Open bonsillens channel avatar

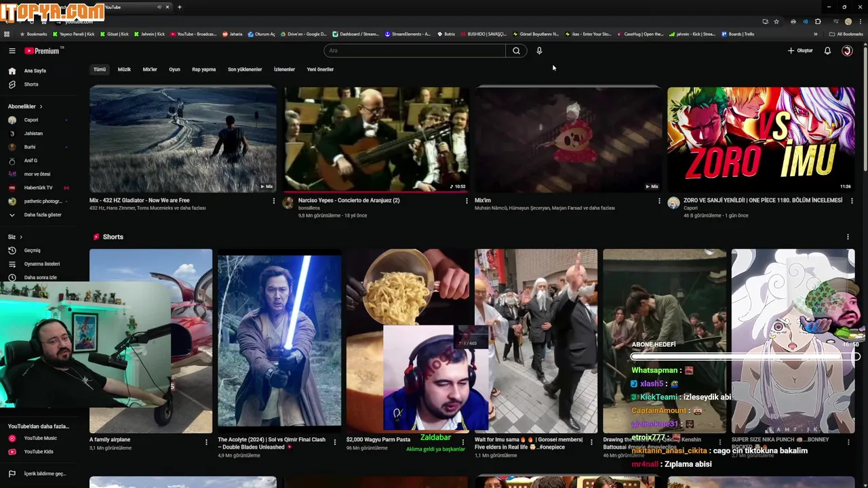(288, 203)
